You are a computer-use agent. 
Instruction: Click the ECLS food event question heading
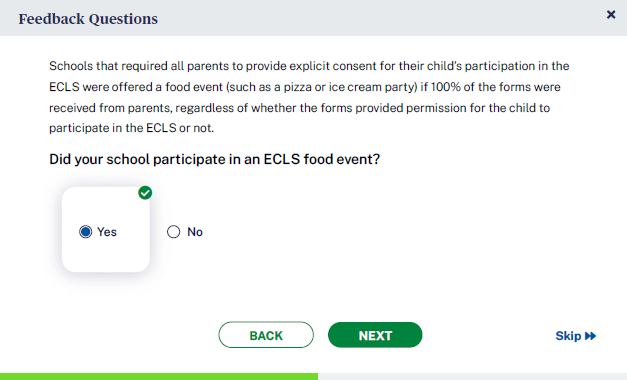(x=214, y=159)
